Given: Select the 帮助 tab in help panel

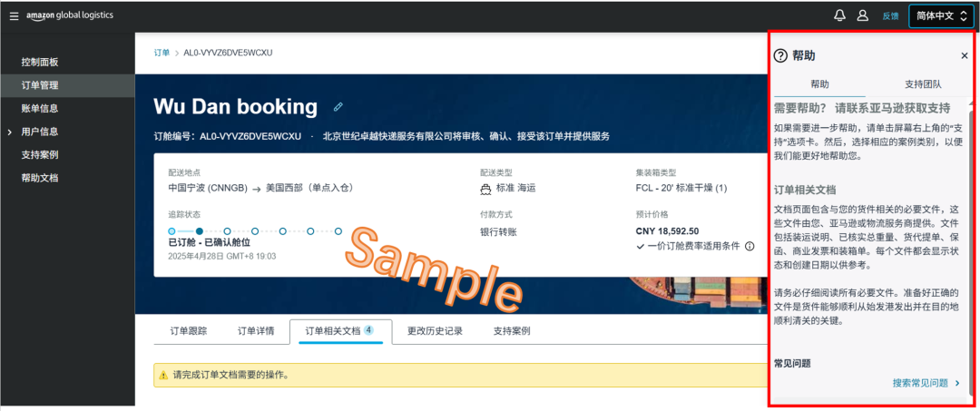Looking at the screenshot, I should tap(820, 84).
